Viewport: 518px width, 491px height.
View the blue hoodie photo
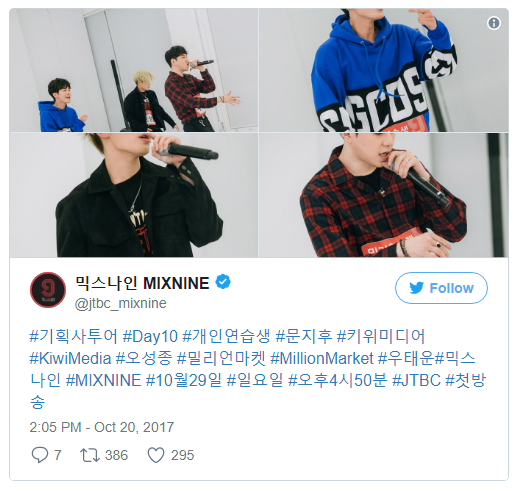pyautogui.click(x=384, y=70)
